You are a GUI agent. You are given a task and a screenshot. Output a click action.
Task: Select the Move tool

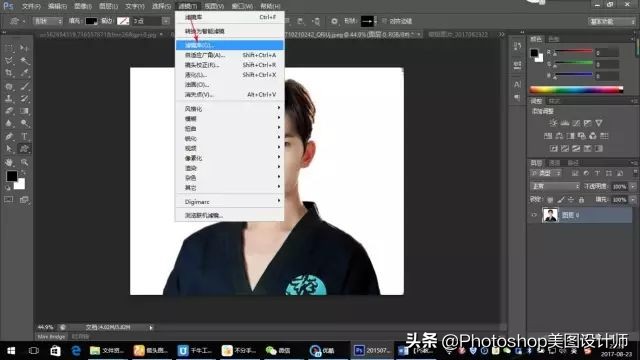tap(24, 49)
